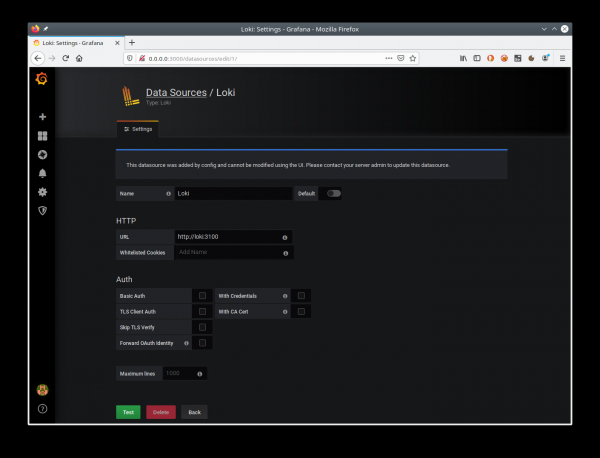Open Firefox page actions three-dot menu
Screen dimensions: 600x458
click(x=388, y=58)
